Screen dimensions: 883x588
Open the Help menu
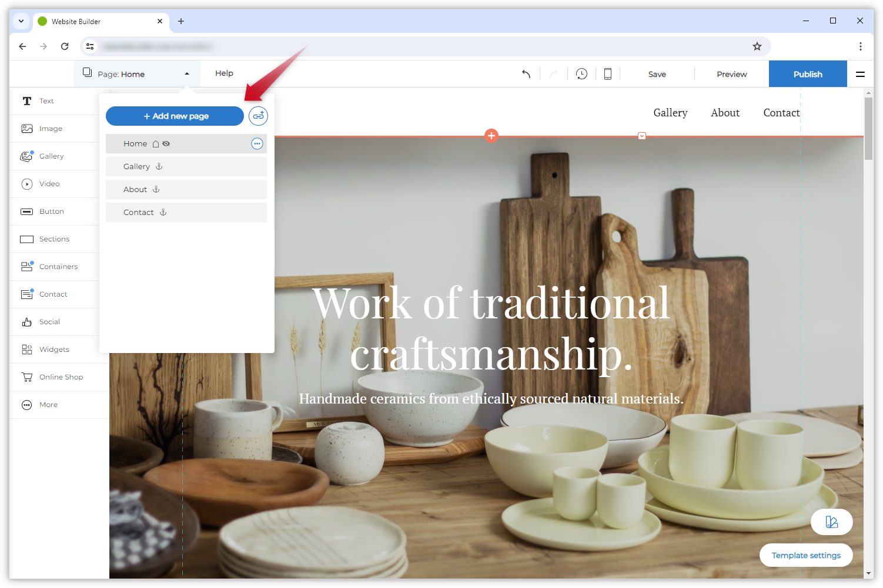click(x=224, y=73)
